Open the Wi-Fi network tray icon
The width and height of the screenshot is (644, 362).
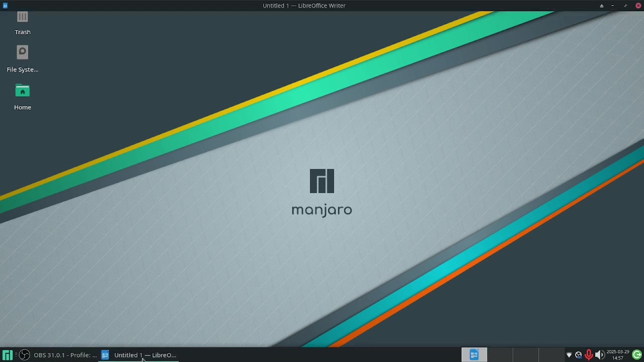(569, 355)
